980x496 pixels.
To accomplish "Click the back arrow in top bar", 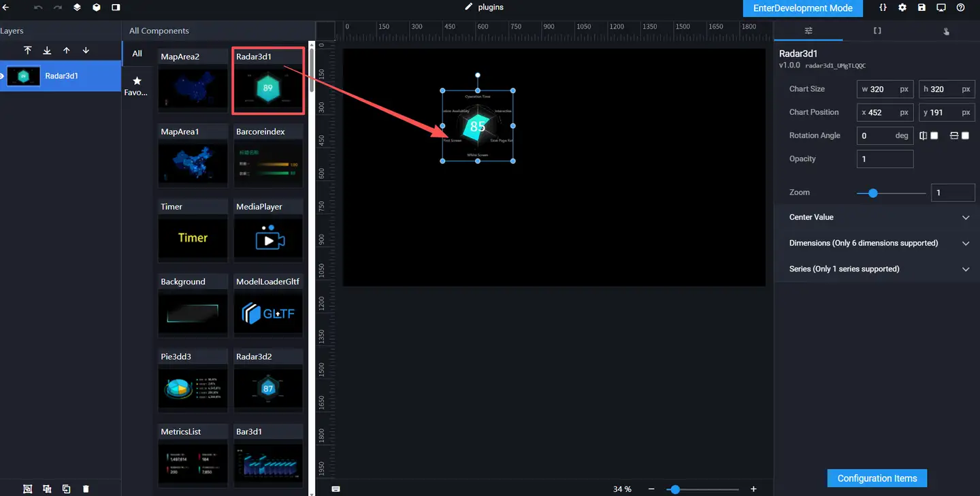I will [x=5, y=7].
